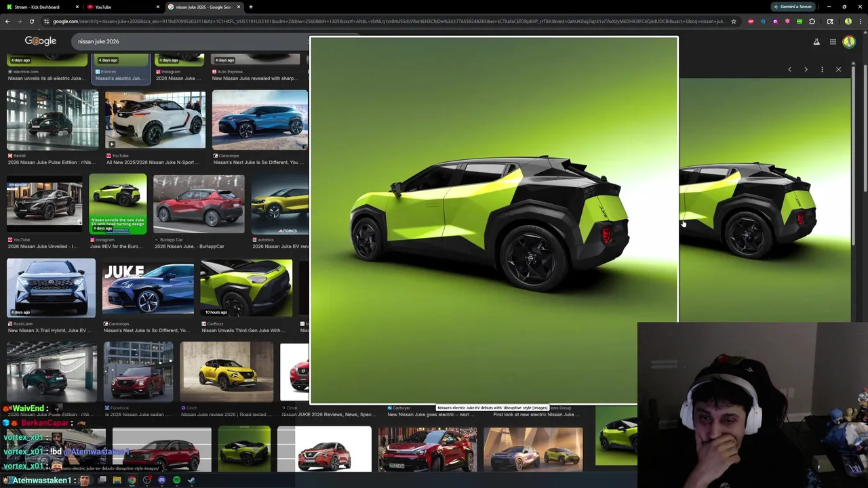Open the Reddit Juke Pulse Edition thumbnail

tap(52, 119)
